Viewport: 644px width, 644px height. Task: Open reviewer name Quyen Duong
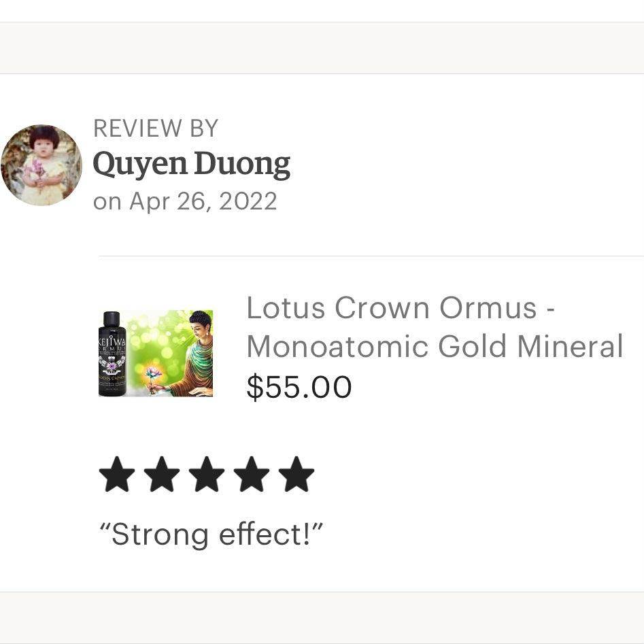tap(191, 164)
